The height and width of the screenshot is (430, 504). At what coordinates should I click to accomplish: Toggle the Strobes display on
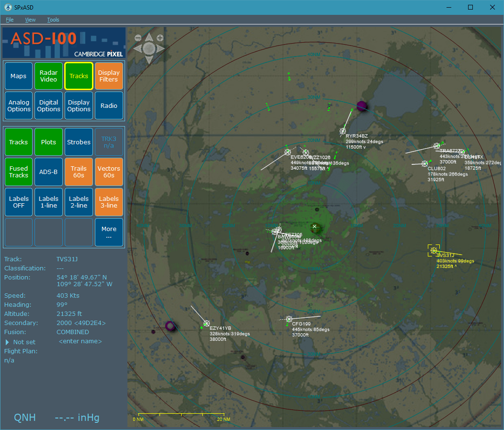point(79,141)
